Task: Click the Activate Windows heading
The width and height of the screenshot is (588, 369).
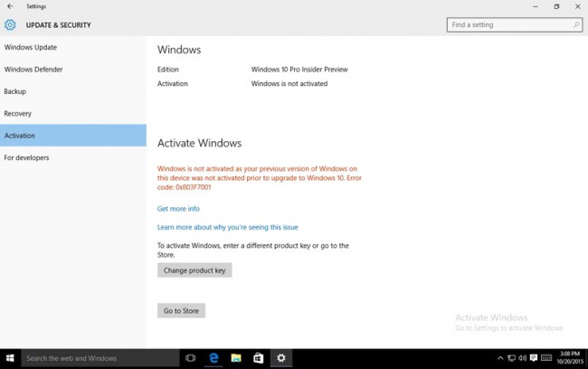Action: pyautogui.click(x=199, y=143)
